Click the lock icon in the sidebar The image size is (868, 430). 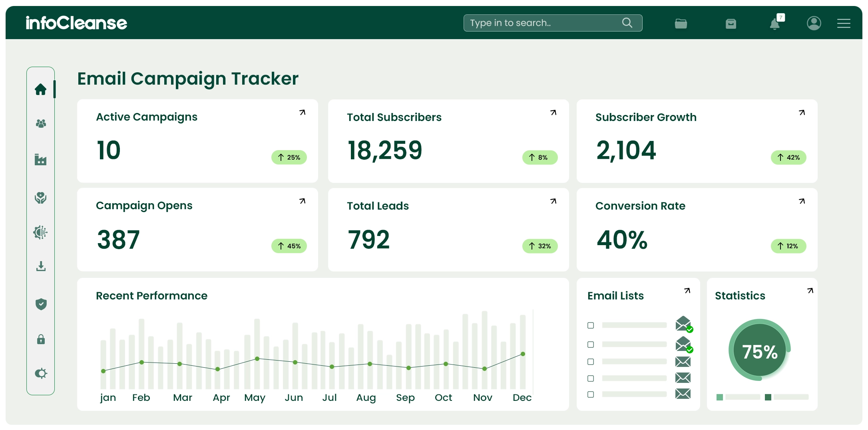41,339
